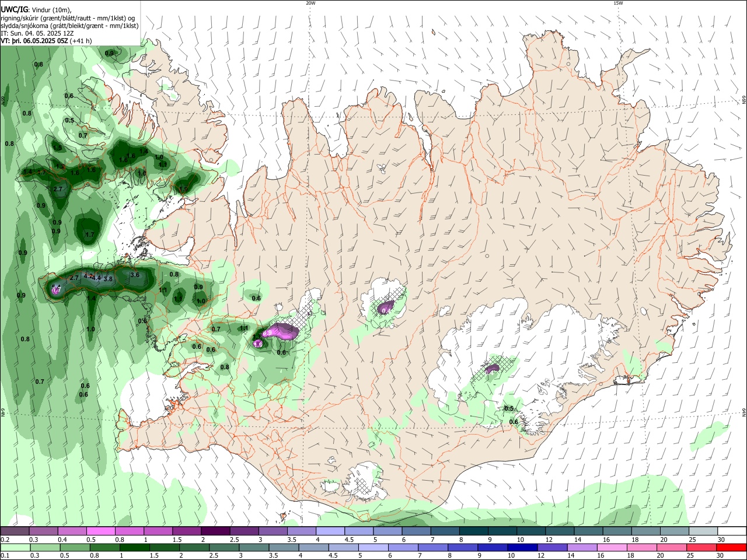Click the '20W' longitude label
Viewport: 747px width, 560px height.
310,3
